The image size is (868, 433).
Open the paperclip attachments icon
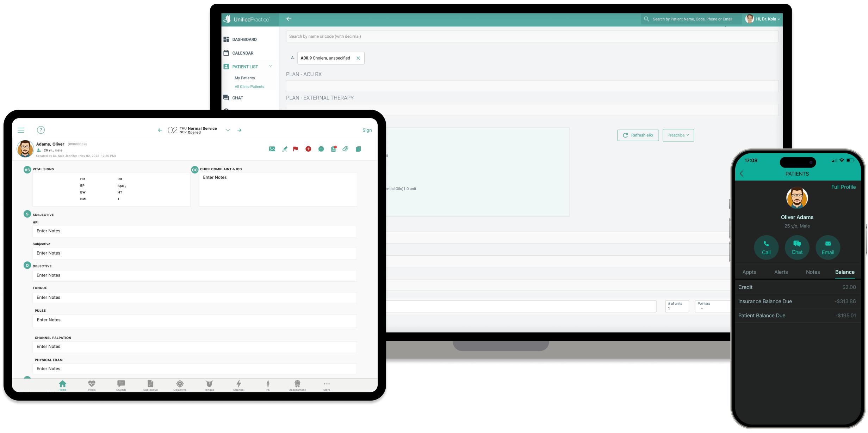pos(345,149)
